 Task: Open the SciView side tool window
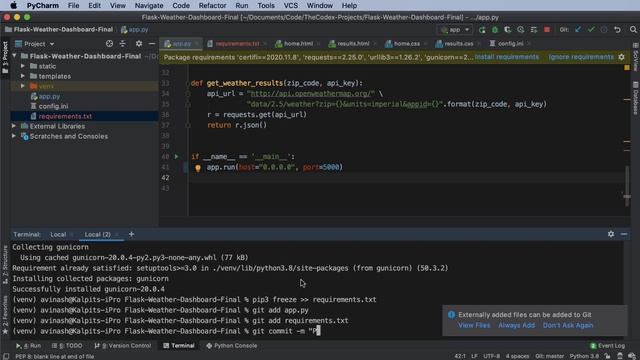pos(636,57)
